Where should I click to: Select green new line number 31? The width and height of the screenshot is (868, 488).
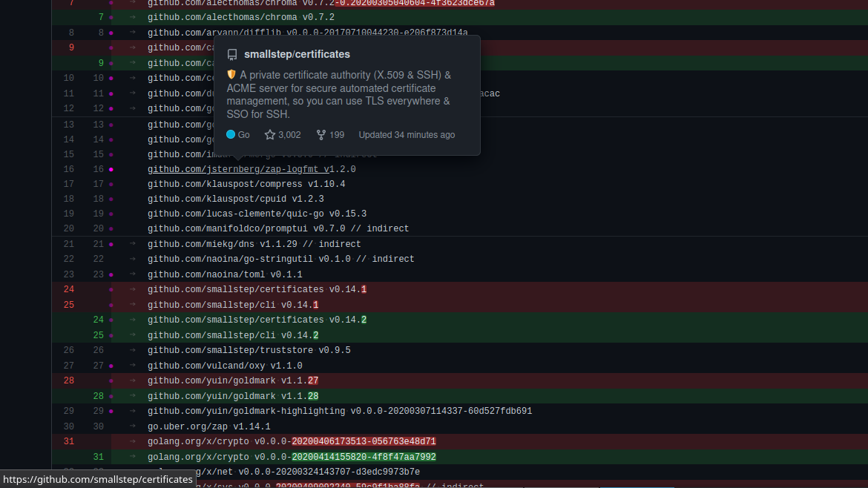(x=98, y=457)
